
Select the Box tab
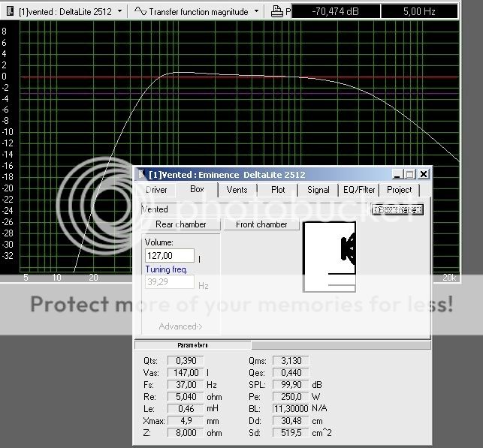tap(197, 189)
